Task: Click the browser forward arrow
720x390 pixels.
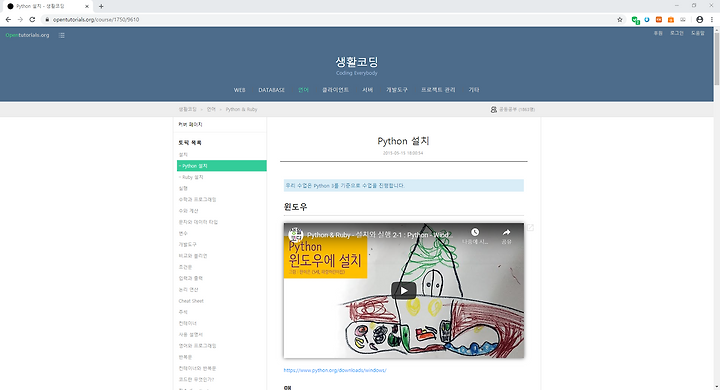Action: click(20, 19)
